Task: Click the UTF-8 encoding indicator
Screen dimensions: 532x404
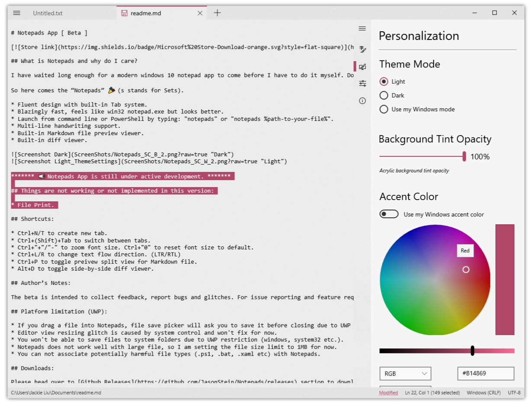Action: [x=514, y=393]
